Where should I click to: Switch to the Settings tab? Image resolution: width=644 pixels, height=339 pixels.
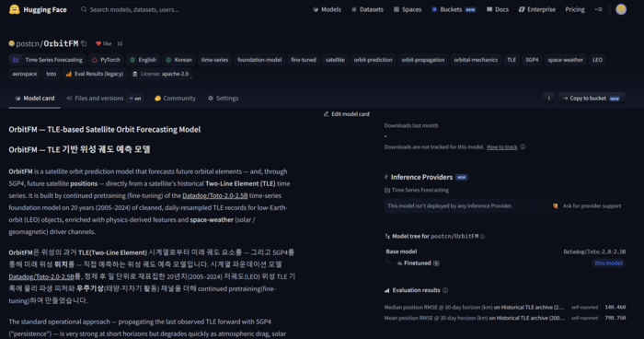(223, 99)
